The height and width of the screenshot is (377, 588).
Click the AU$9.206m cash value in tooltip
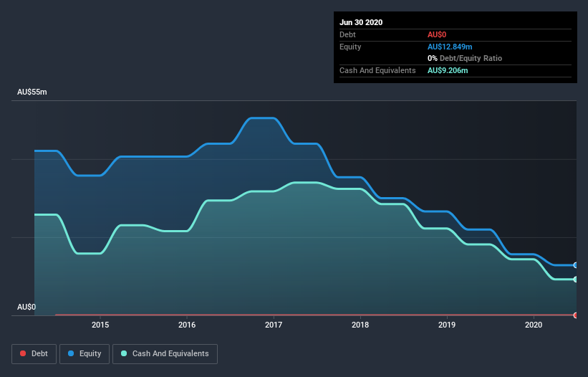448,70
